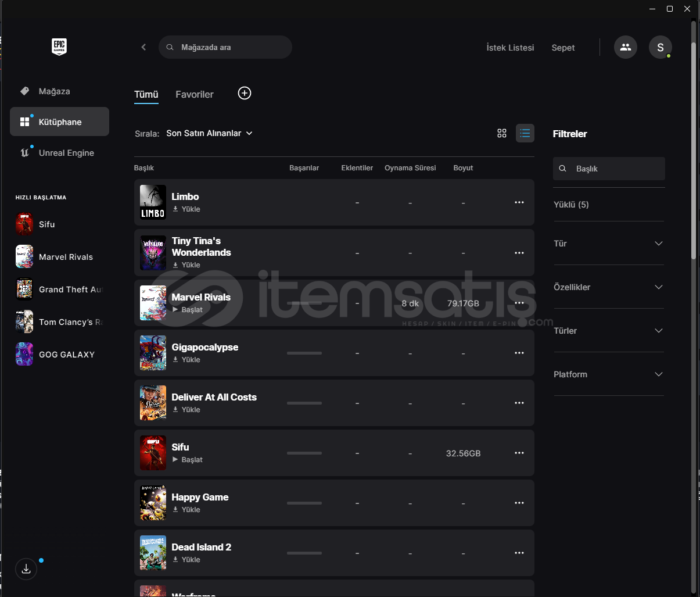Click the Başarılar column header

point(304,168)
